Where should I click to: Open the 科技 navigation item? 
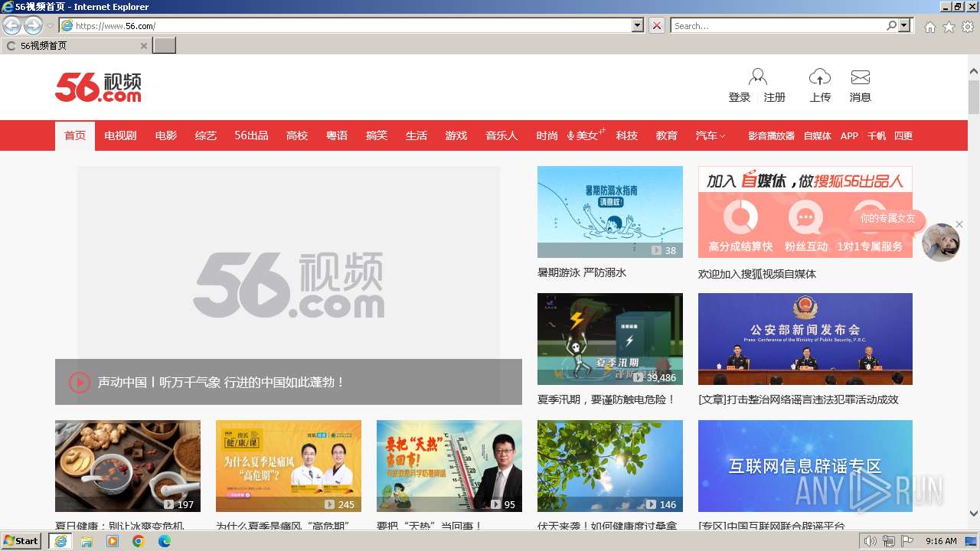[627, 135]
